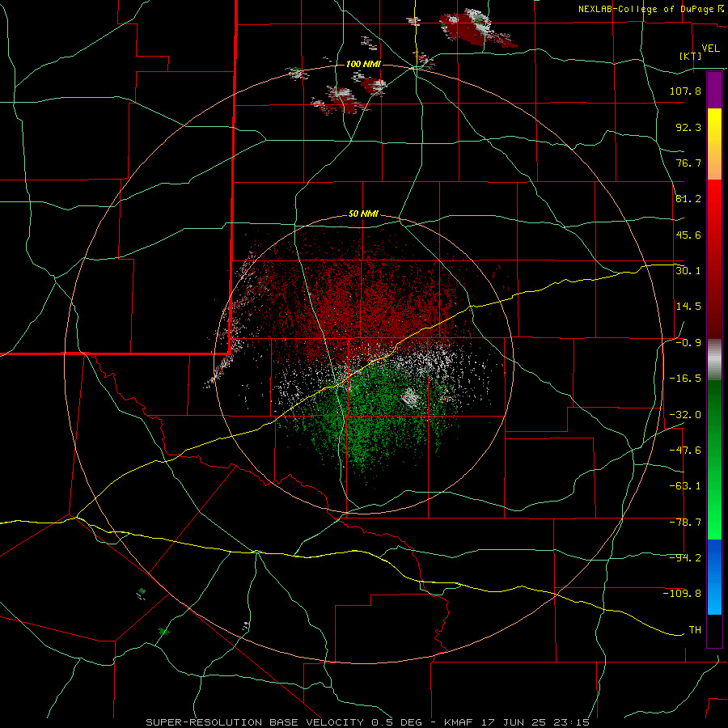Click the blue segment of velocity color bar
728x728 pixels.
click(x=714, y=577)
